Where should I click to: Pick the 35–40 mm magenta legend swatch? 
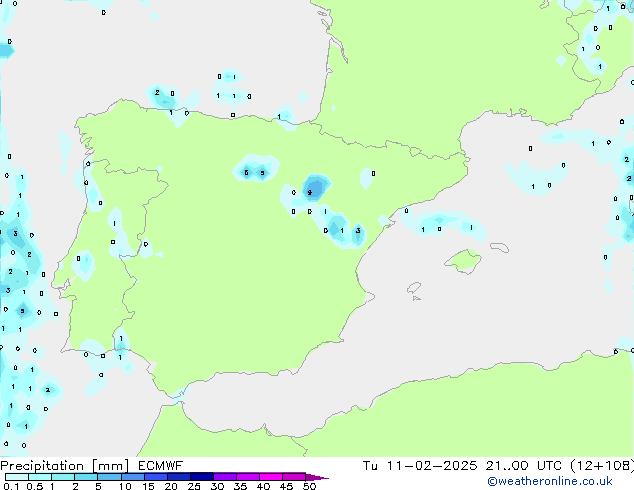coord(247,477)
